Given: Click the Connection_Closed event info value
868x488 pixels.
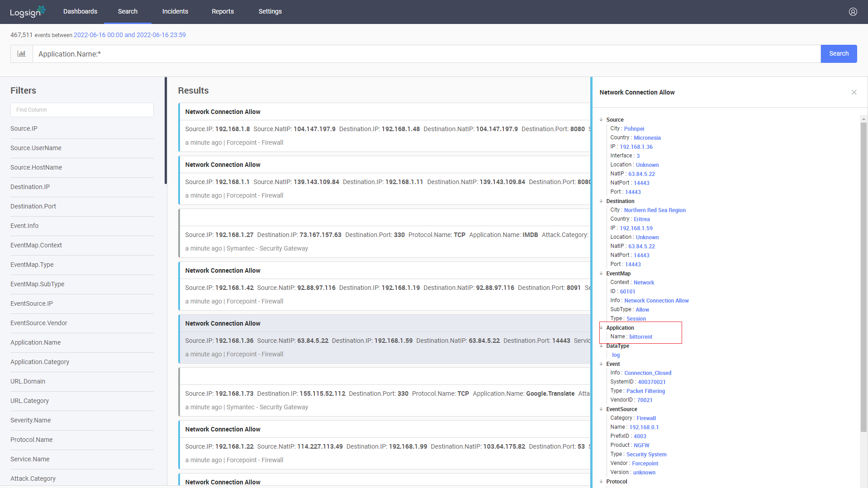Looking at the screenshot, I should [x=648, y=373].
